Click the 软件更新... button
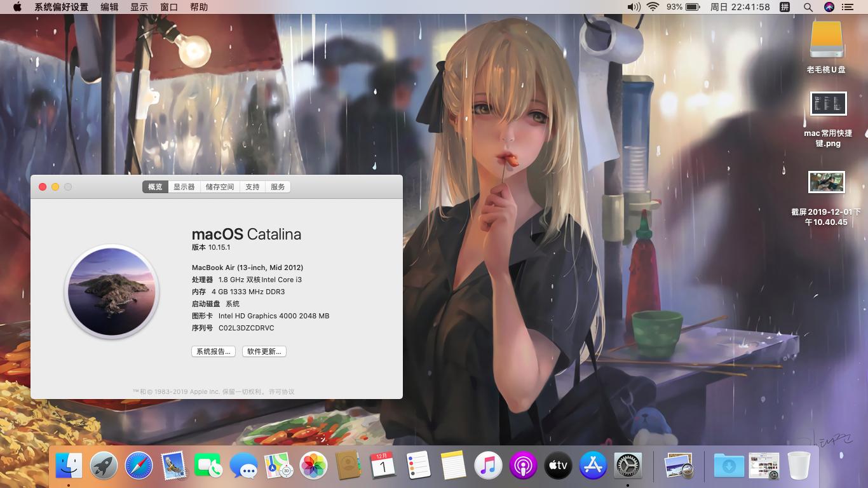 (x=264, y=351)
